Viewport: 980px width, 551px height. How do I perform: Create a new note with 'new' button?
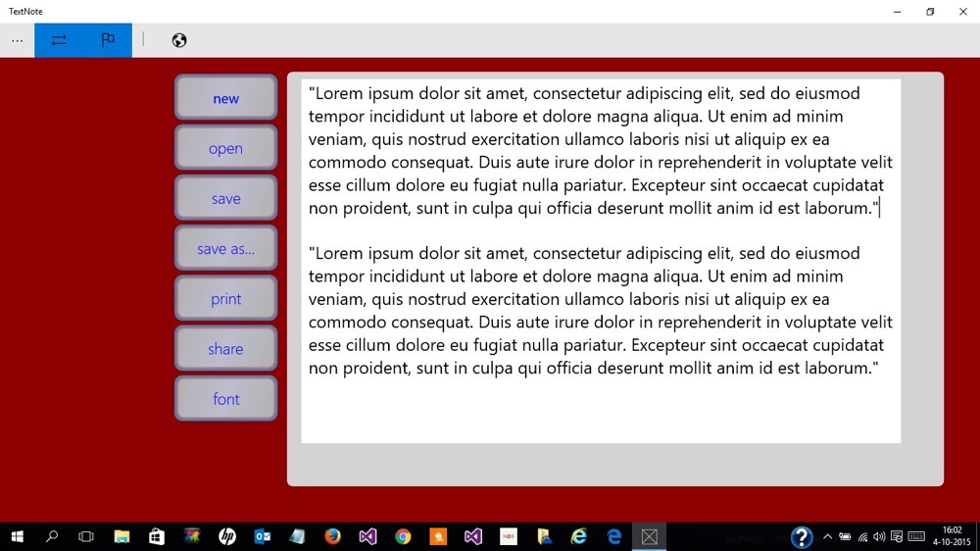225,98
